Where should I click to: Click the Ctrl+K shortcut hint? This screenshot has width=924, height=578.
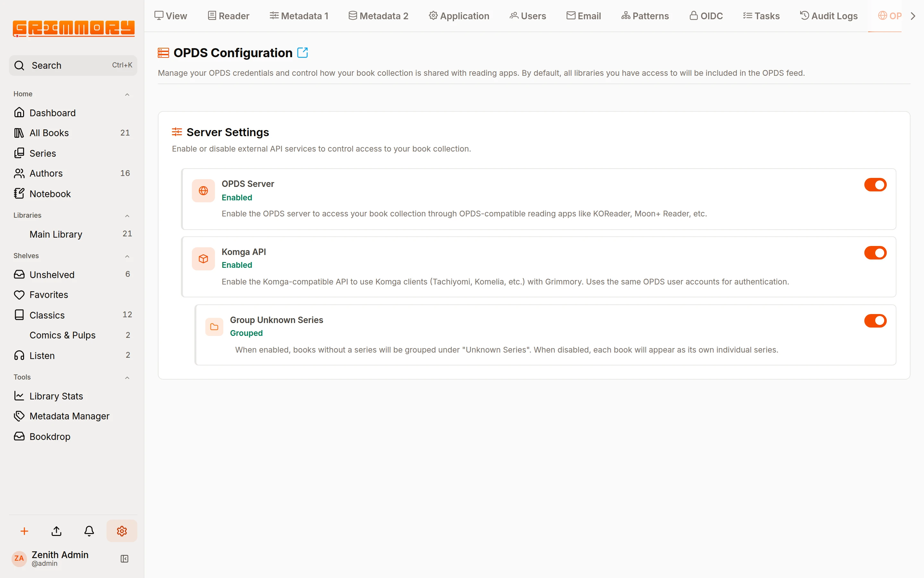coord(122,66)
